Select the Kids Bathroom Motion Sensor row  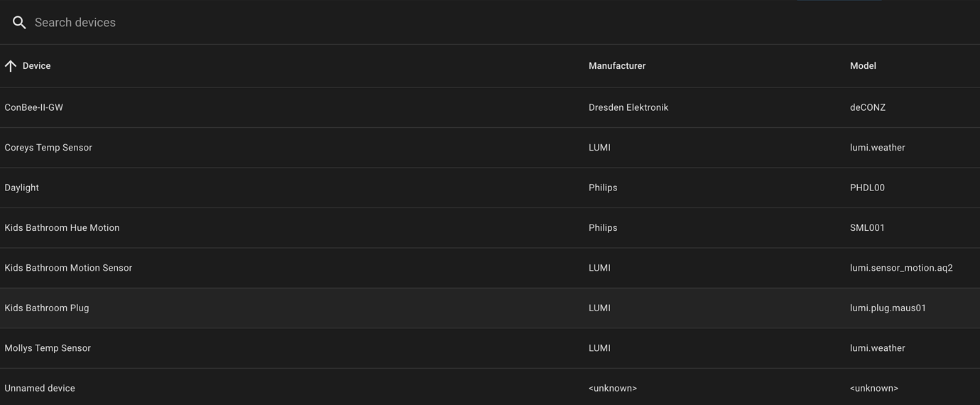(x=68, y=268)
